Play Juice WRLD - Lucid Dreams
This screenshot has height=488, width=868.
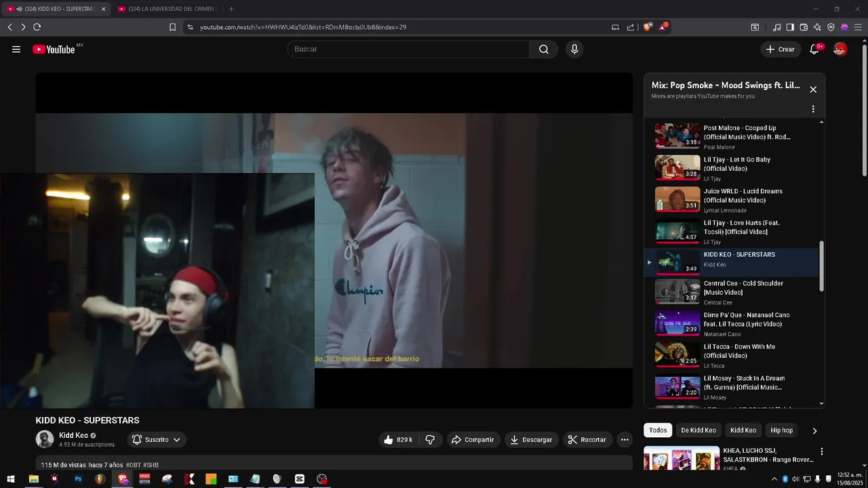[732, 200]
